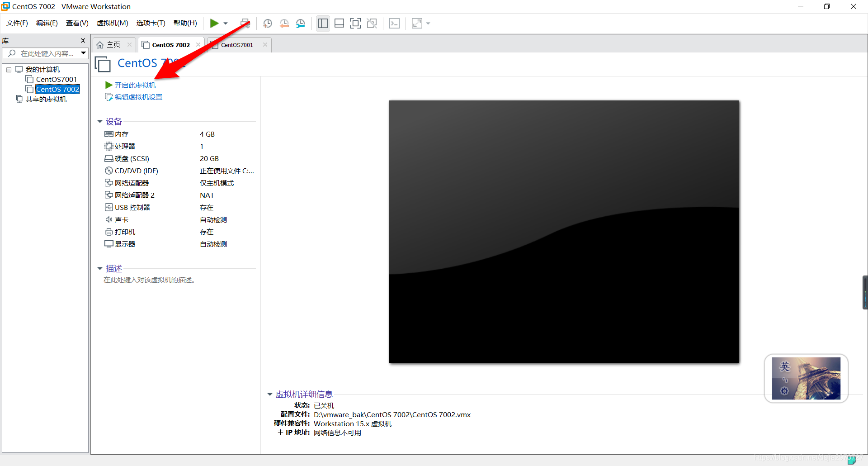Click the 显示器 display device row
Screen dimensions: 868x466
tap(179, 244)
